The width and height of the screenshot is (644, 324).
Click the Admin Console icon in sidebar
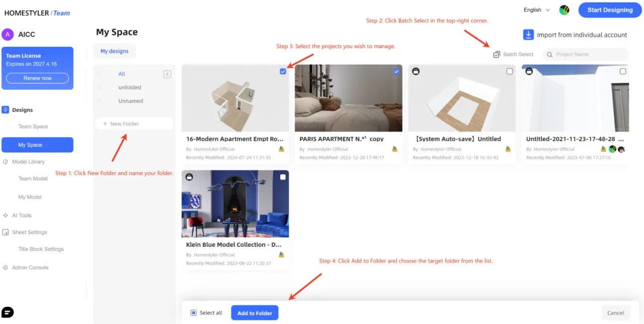pyautogui.click(x=6, y=268)
